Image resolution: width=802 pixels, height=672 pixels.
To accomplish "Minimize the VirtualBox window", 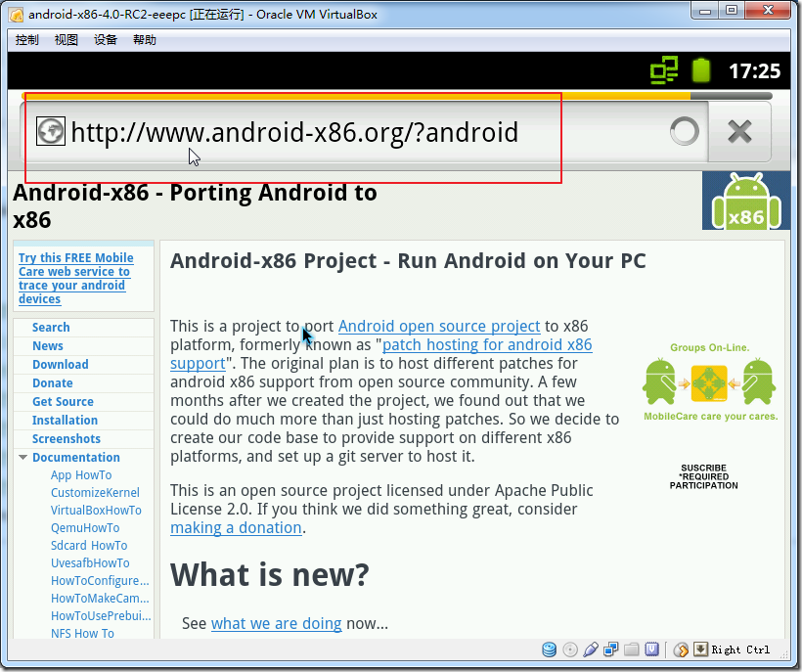I will [705, 10].
